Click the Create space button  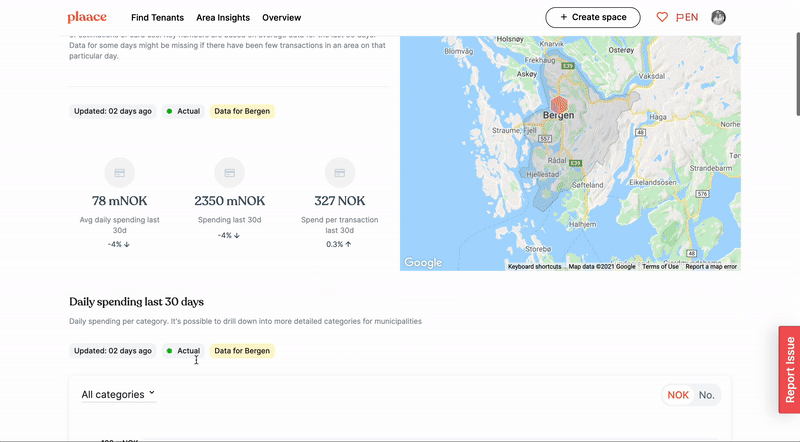(593, 17)
